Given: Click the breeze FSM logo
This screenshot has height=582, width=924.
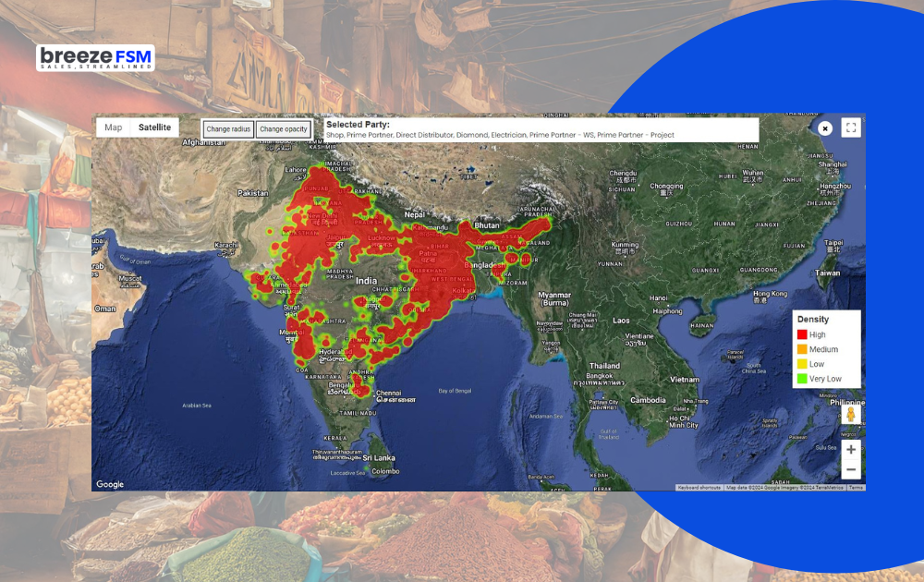Looking at the screenshot, I should [x=95, y=57].
